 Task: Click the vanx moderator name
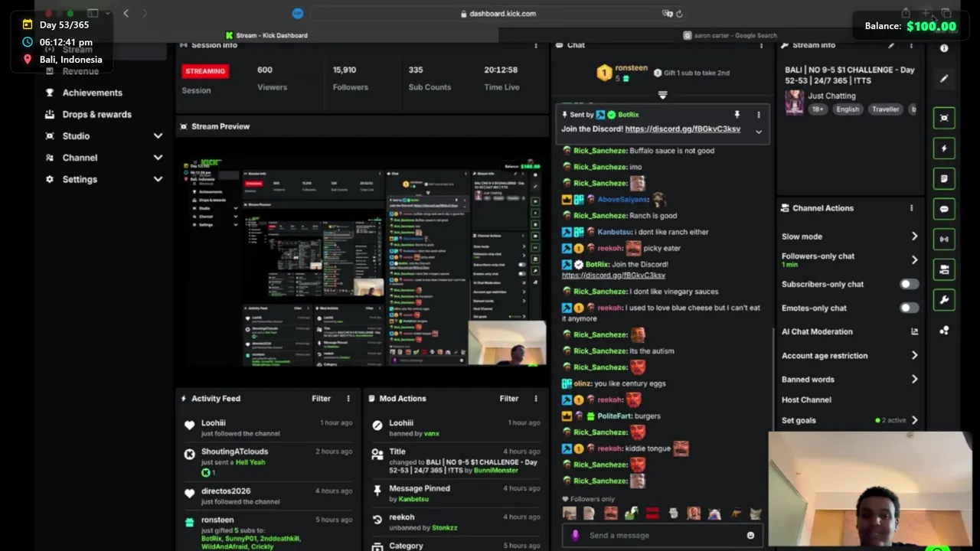(431, 434)
